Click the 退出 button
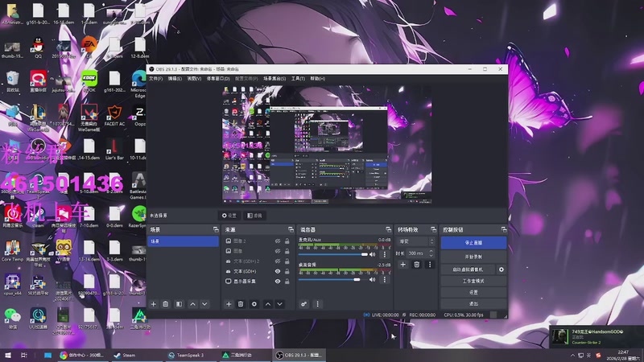The height and width of the screenshot is (362, 644). pyautogui.click(x=473, y=304)
